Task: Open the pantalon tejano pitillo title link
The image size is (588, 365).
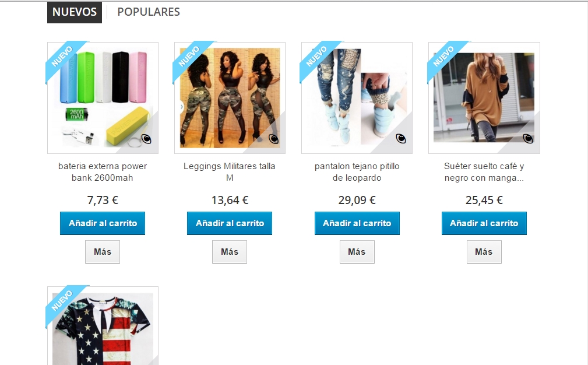Action: 357,172
